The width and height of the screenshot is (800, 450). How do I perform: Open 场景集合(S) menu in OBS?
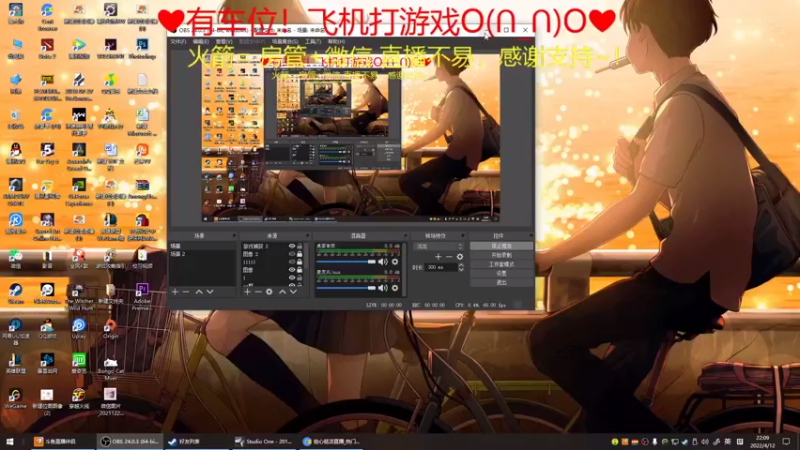click(285, 41)
